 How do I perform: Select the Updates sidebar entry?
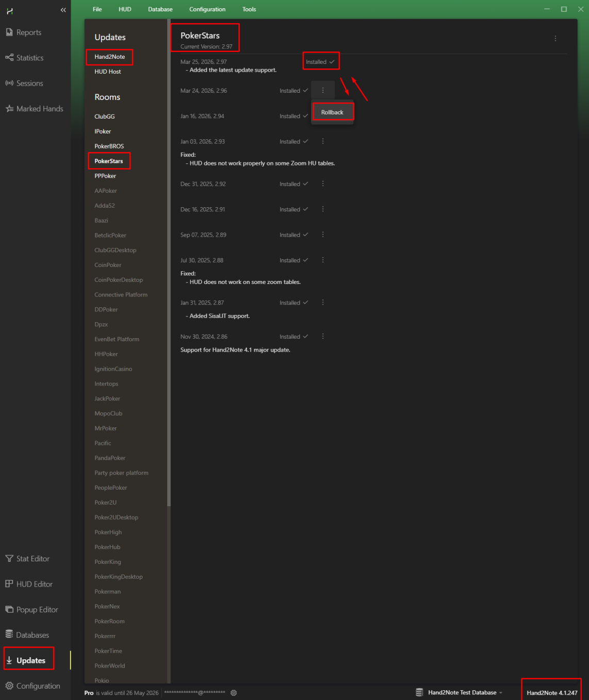click(x=26, y=660)
